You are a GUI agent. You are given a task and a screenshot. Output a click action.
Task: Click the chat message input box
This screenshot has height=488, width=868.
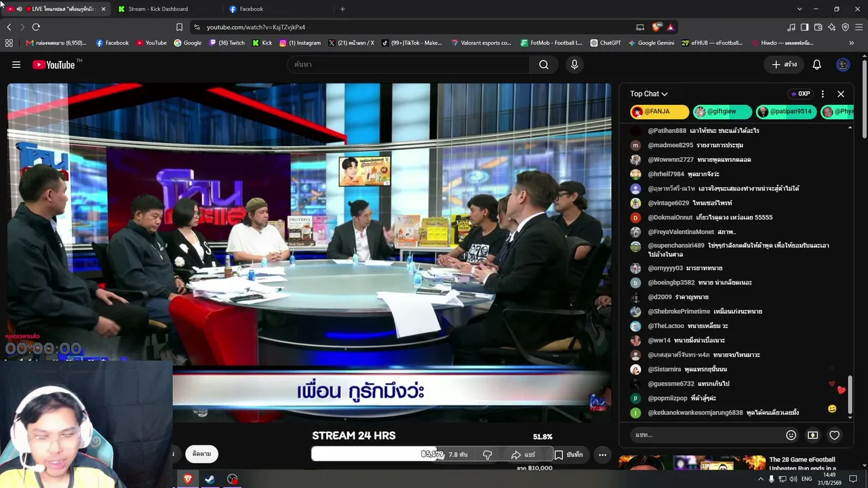tap(704, 435)
